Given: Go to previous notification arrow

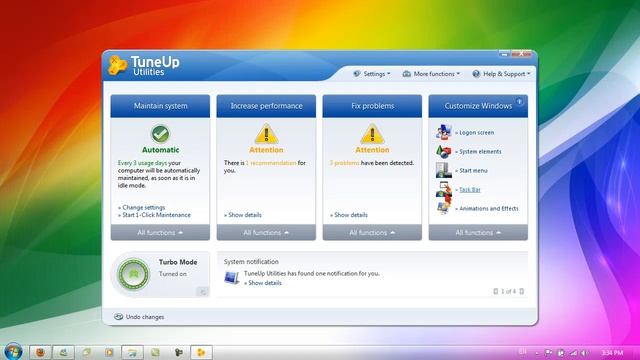Looking at the screenshot, I should 496,291.
